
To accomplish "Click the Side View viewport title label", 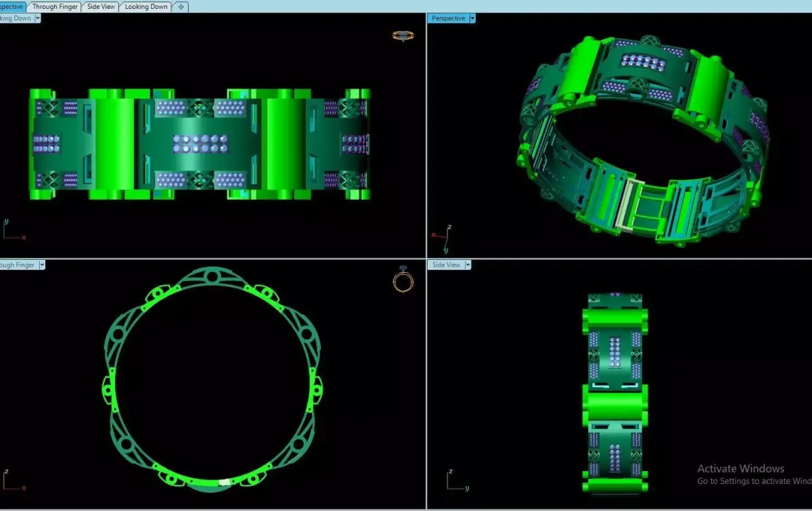I will coord(446,265).
